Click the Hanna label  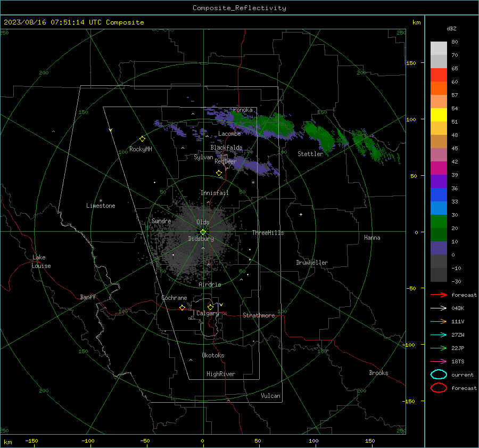(x=372, y=238)
